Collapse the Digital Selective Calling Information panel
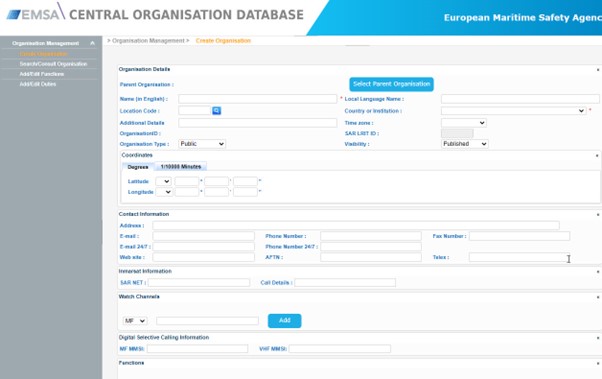The height and width of the screenshot is (379, 602). 598,338
